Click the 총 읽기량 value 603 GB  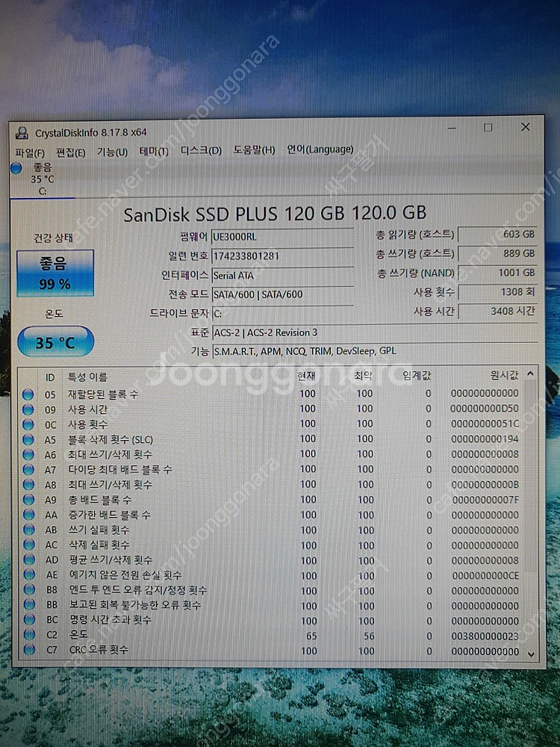(497, 235)
